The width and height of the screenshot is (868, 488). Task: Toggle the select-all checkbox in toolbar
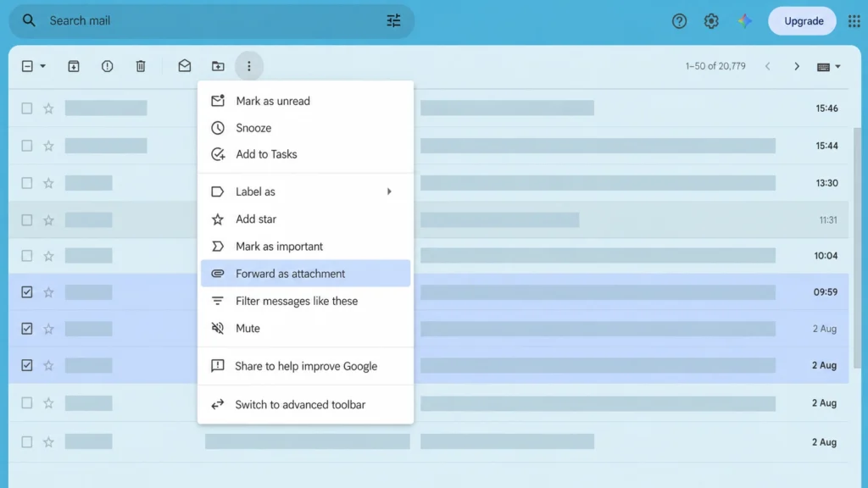[x=27, y=66]
